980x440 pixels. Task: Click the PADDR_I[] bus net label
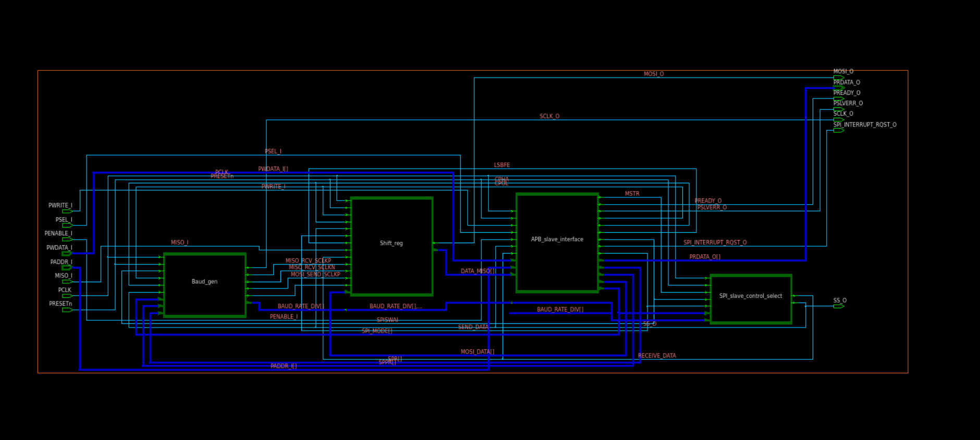coord(284,366)
